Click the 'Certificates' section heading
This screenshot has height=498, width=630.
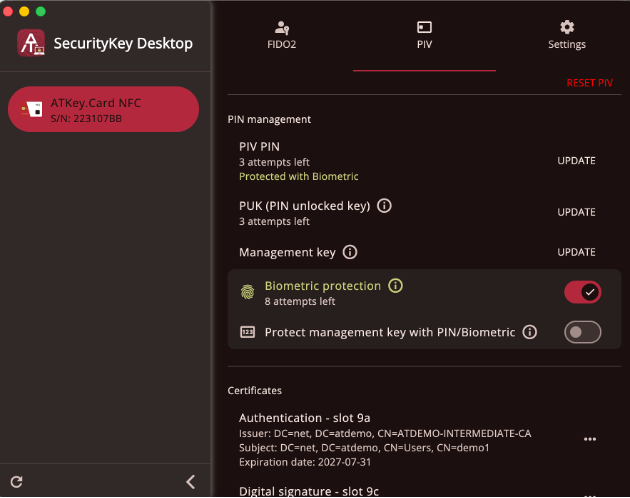[x=255, y=391]
